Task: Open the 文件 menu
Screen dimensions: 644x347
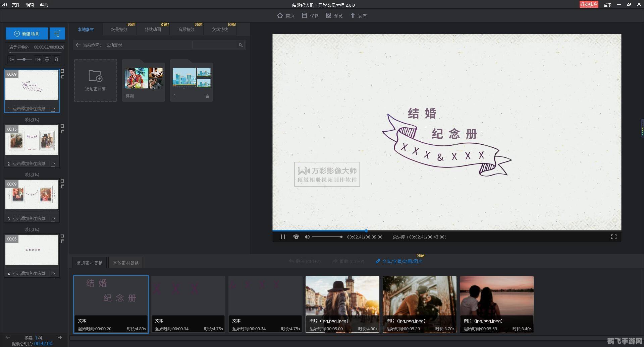Action: 16,5
